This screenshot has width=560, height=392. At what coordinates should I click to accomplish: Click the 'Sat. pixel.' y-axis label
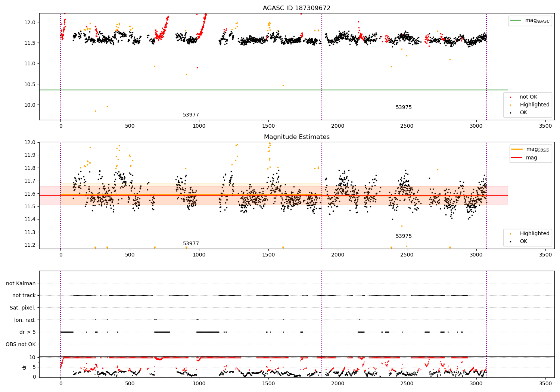tap(23, 308)
